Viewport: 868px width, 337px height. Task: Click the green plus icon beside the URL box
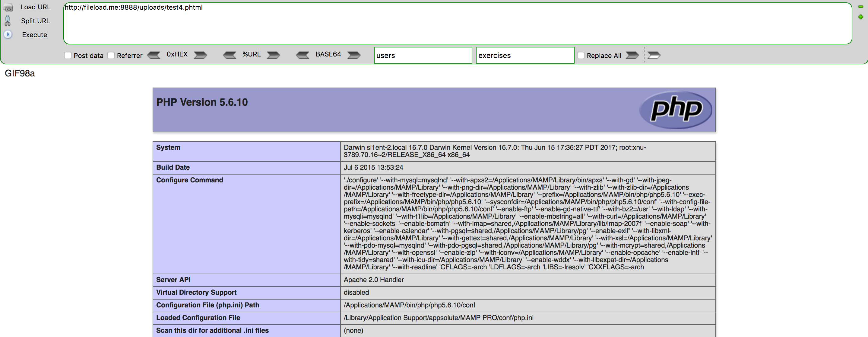click(x=860, y=17)
